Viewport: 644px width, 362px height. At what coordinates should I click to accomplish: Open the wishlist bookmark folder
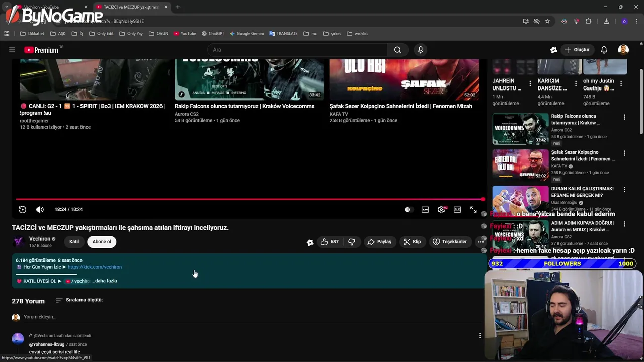point(357,34)
